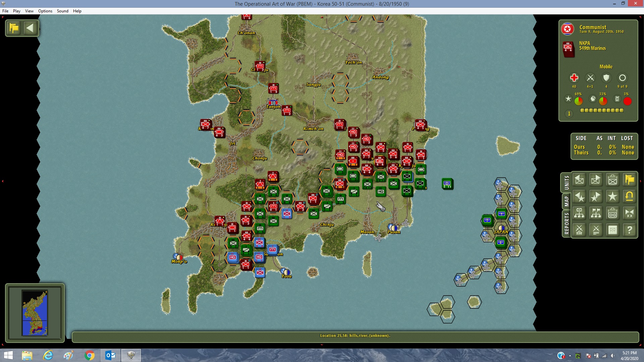Click the yellow undo arrow icon
This screenshot has height=362, width=644.
630,197
